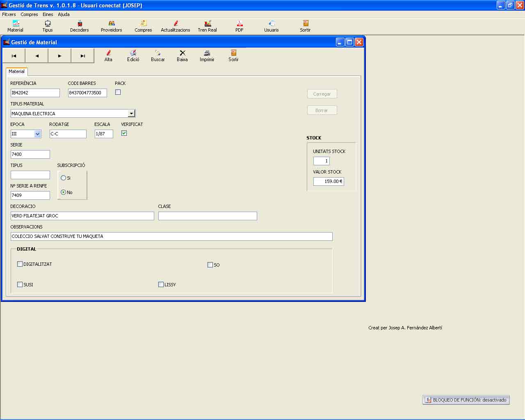The width and height of the screenshot is (525, 420).
Task: Select the Imprimir printer icon
Action: pyautogui.click(x=207, y=53)
